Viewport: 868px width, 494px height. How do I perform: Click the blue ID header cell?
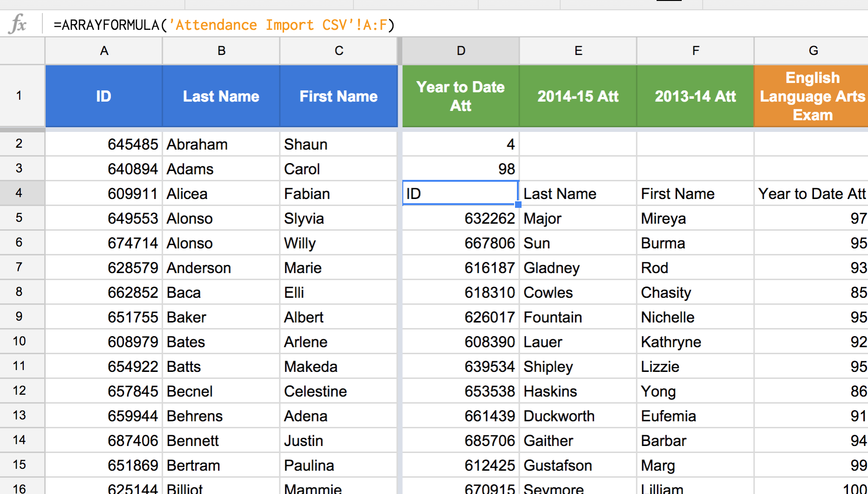coord(104,96)
